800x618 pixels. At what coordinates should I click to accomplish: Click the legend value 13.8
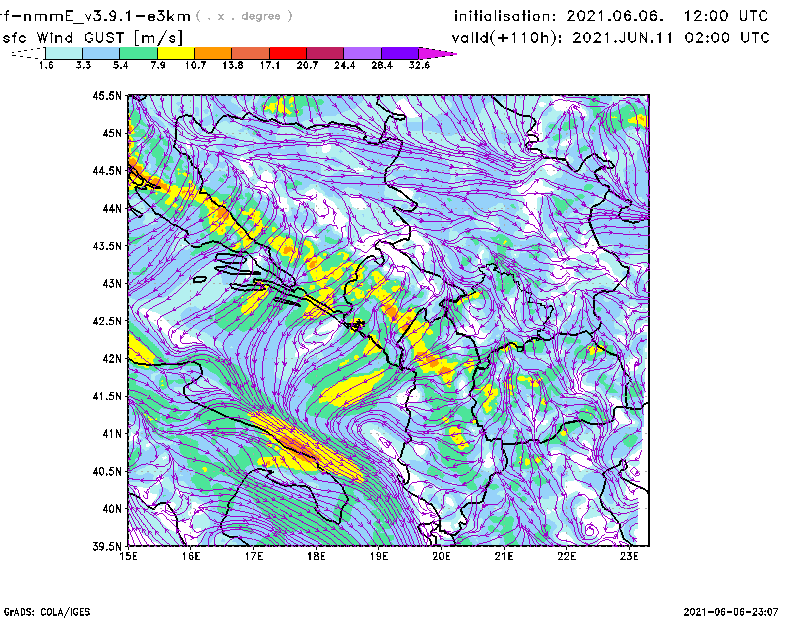[233, 65]
